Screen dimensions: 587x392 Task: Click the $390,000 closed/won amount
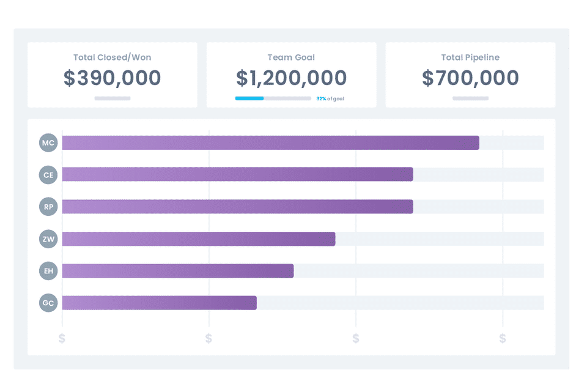pos(113,78)
